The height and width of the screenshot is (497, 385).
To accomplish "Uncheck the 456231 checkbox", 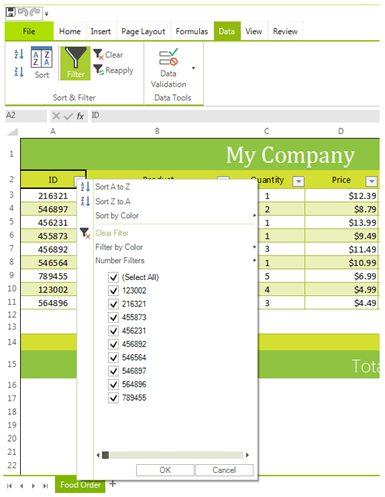I will (113, 331).
